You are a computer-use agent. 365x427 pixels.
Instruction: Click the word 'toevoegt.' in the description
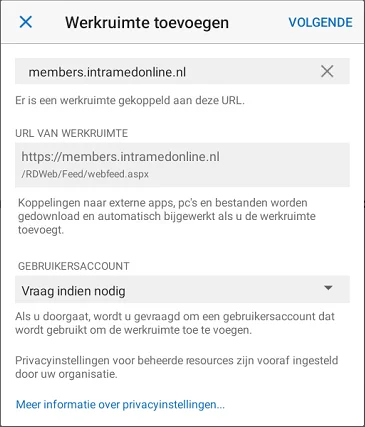pyautogui.click(x=40, y=230)
